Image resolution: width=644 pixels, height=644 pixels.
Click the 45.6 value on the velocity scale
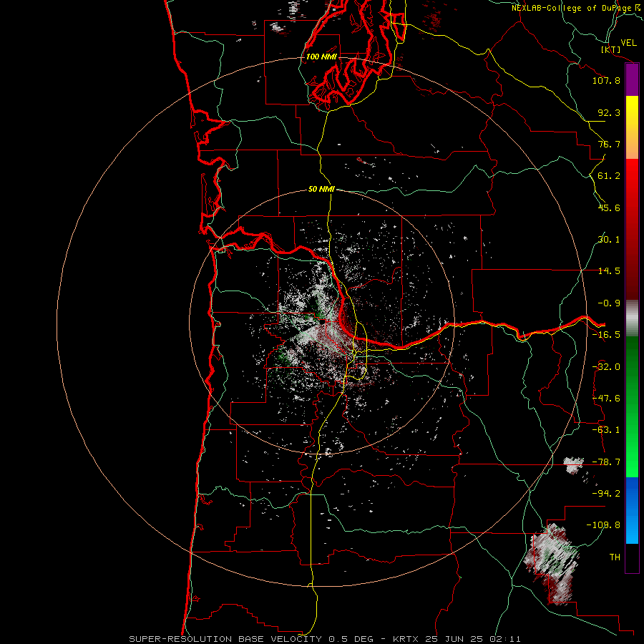tap(609, 208)
